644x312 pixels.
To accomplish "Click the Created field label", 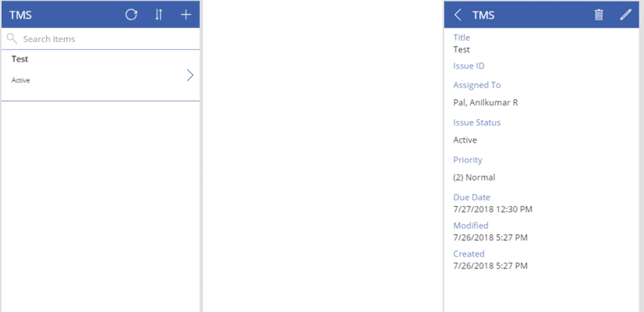I will [x=468, y=253].
